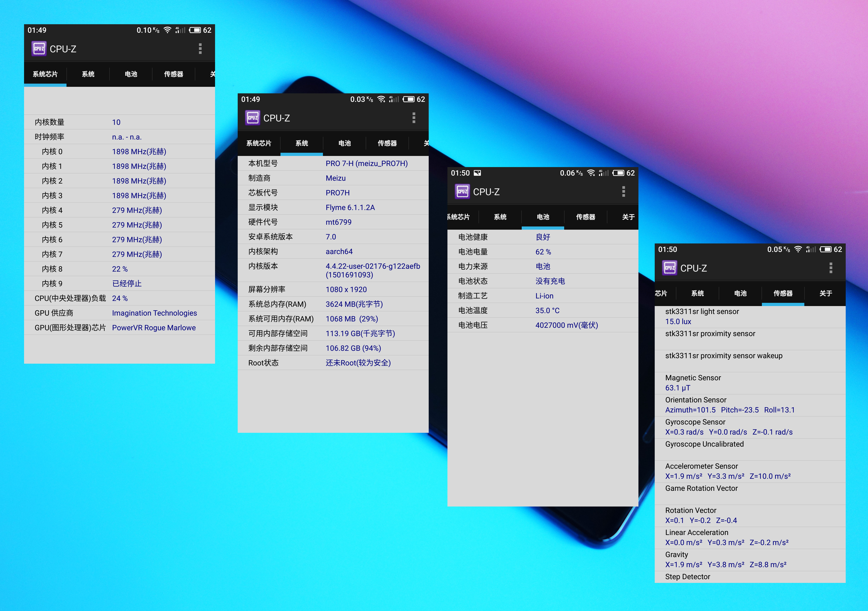This screenshot has width=868, height=611.
Task: Open the three-dot menu in the device info screenshot
Action: 414,118
